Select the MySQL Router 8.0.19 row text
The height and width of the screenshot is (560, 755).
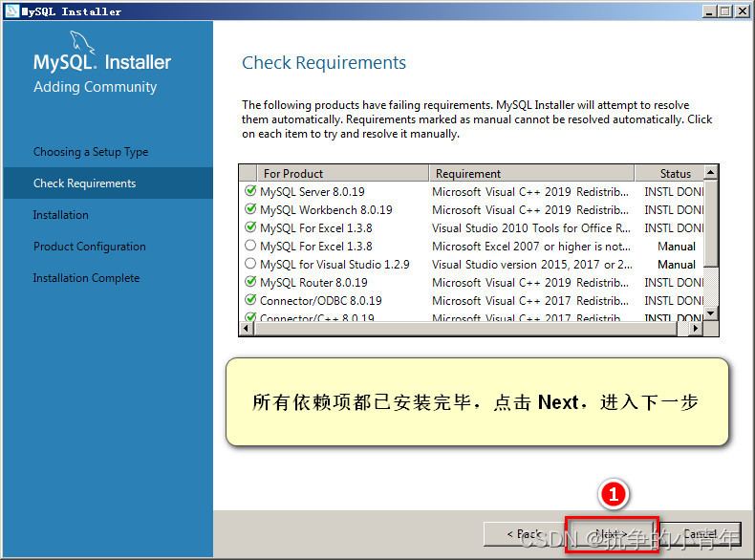(313, 282)
